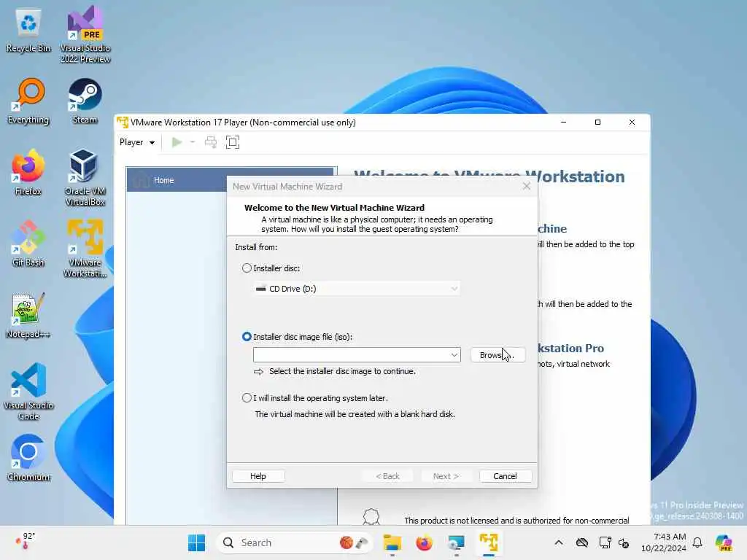
Task: Select the Installer disc radio button
Action: 247,268
